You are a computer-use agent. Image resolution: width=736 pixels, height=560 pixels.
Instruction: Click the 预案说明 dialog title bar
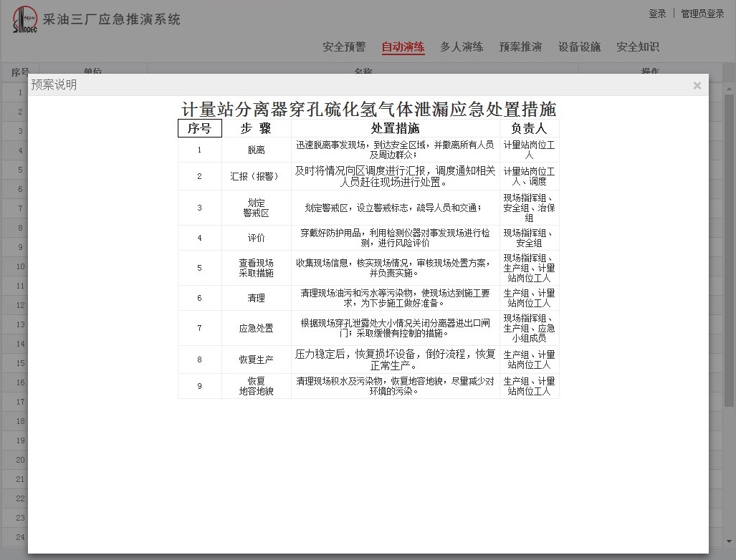(x=358, y=85)
